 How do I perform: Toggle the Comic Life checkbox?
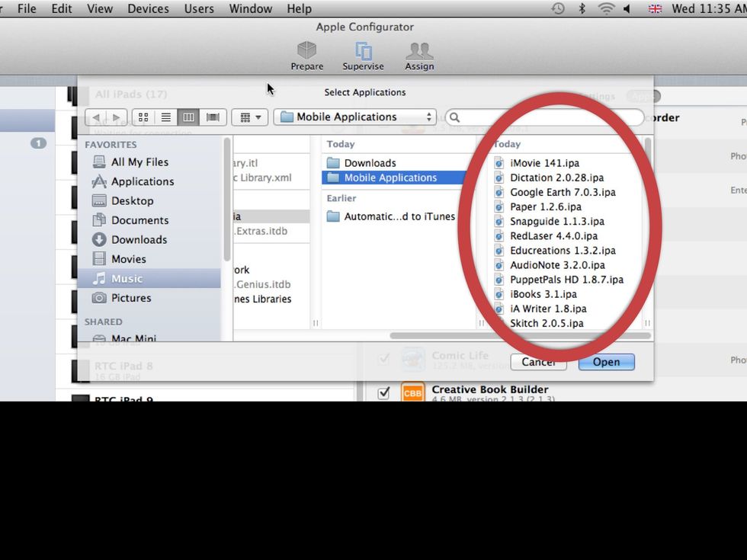coord(383,358)
